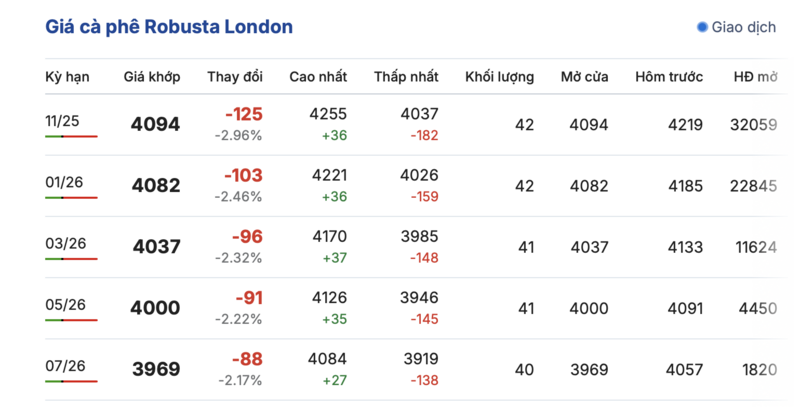
Task: Select the Thấp nhất column header
Action: (x=406, y=77)
